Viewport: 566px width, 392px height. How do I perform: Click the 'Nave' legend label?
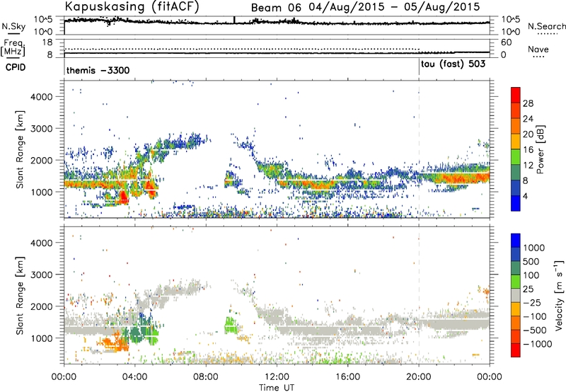click(538, 49)
